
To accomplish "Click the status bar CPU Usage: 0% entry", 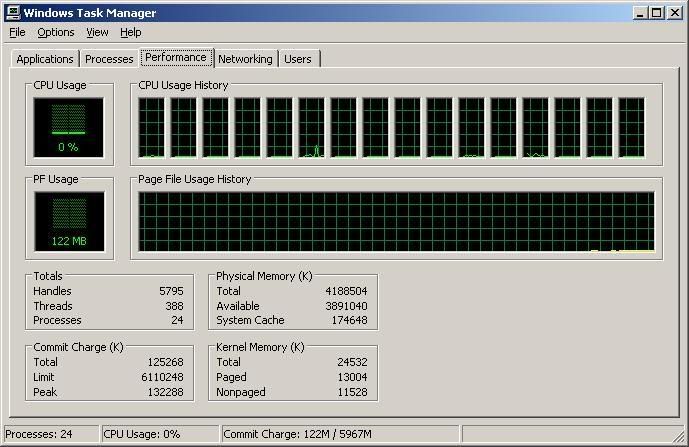I will click(160, 434).
